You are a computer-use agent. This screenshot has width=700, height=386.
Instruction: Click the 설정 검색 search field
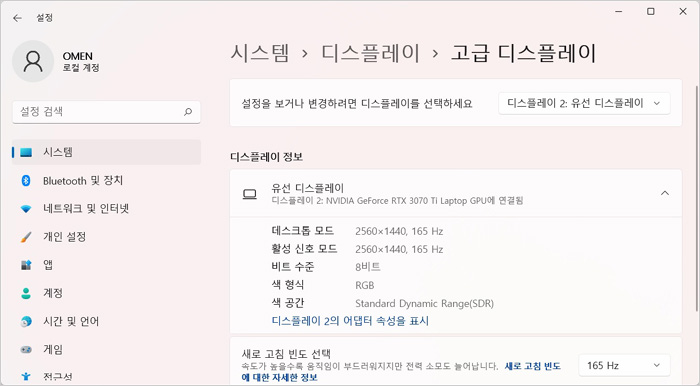point(106,112)
